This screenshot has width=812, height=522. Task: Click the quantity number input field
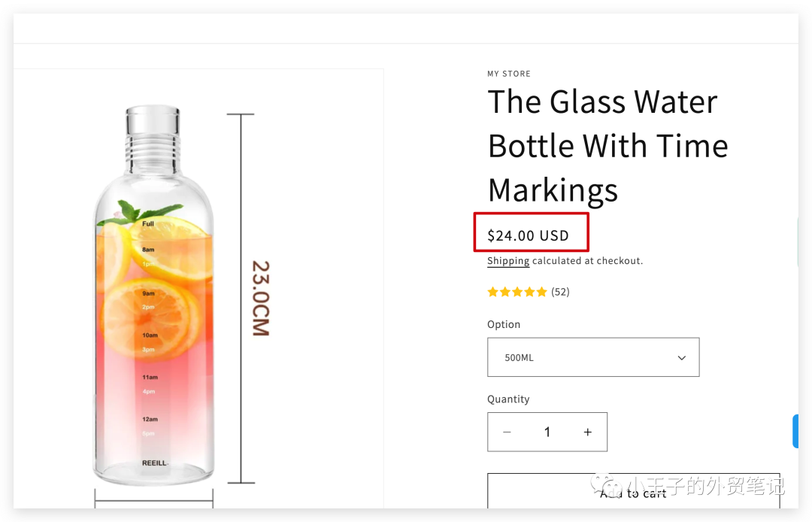pos(547,432)
